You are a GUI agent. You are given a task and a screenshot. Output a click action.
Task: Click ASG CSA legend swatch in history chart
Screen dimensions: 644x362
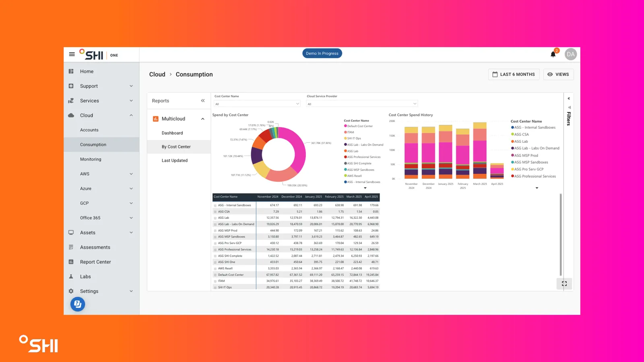pyautogui.click(x=512, y=134)
